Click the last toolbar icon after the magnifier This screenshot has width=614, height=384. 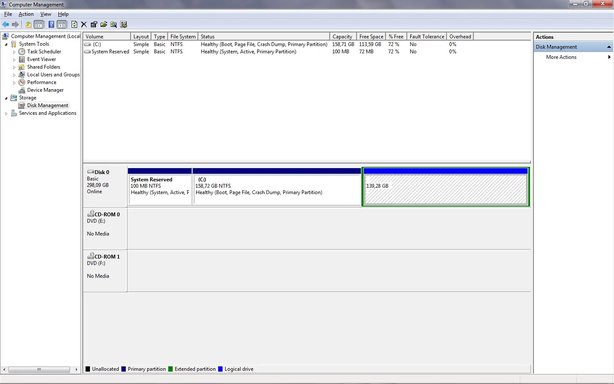click(x=124, y=24)
